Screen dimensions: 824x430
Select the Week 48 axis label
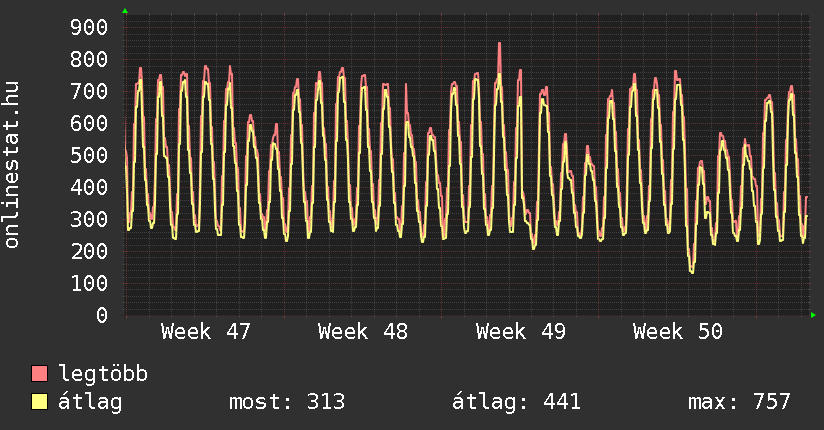tap(363, 332)
